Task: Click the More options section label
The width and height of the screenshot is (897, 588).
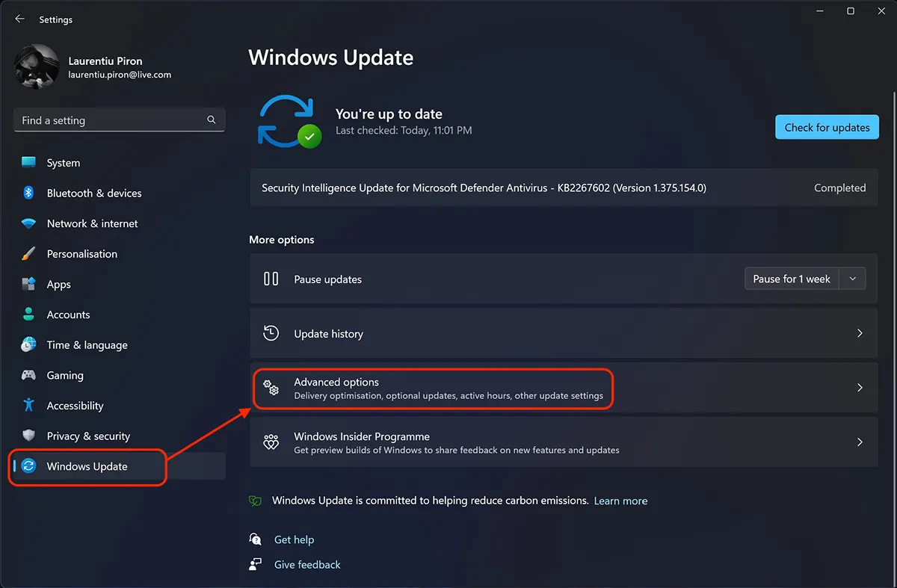Action: tap(282, 240)
